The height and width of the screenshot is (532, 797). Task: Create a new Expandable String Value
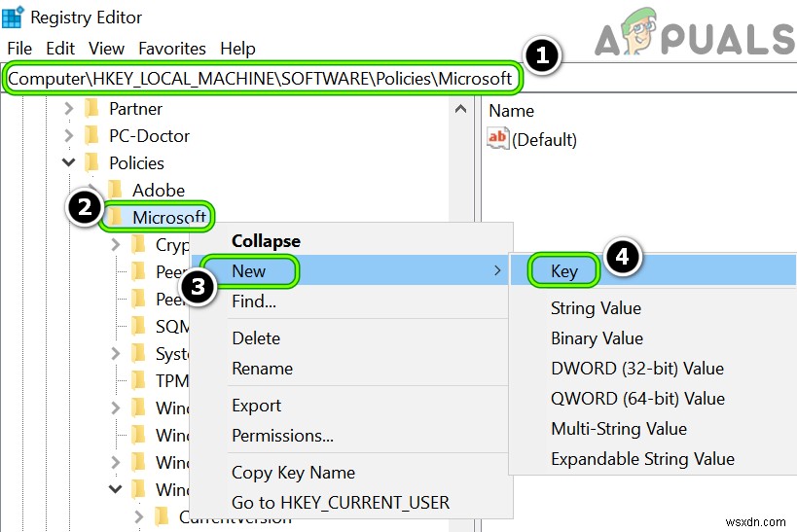(x=642, y=459)
